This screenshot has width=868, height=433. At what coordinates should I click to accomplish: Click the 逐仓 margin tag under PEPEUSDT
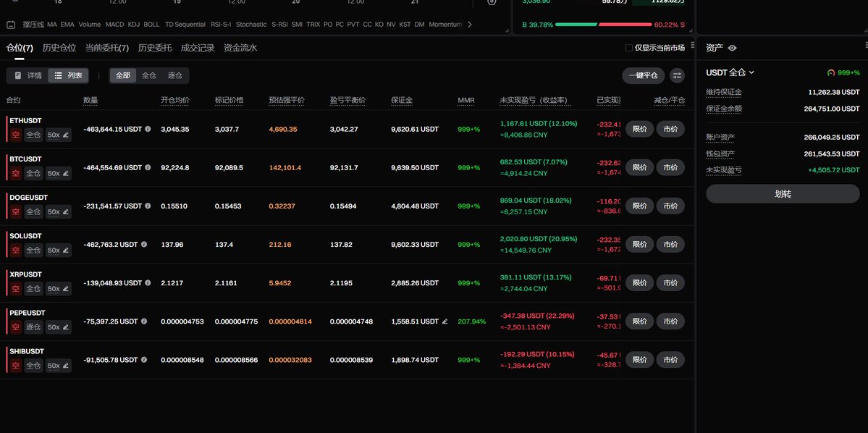tap(33, 327)
